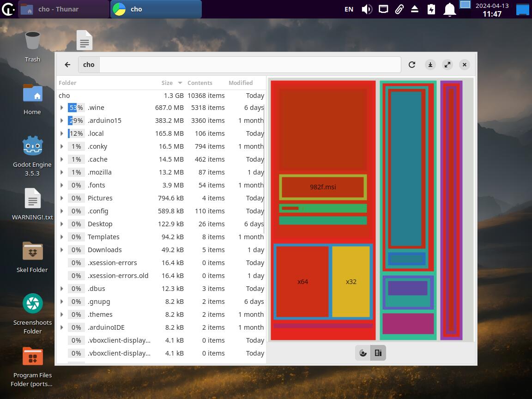
Task: Select the 982f.msi treemap rectangle
Action: pos(323,187)
